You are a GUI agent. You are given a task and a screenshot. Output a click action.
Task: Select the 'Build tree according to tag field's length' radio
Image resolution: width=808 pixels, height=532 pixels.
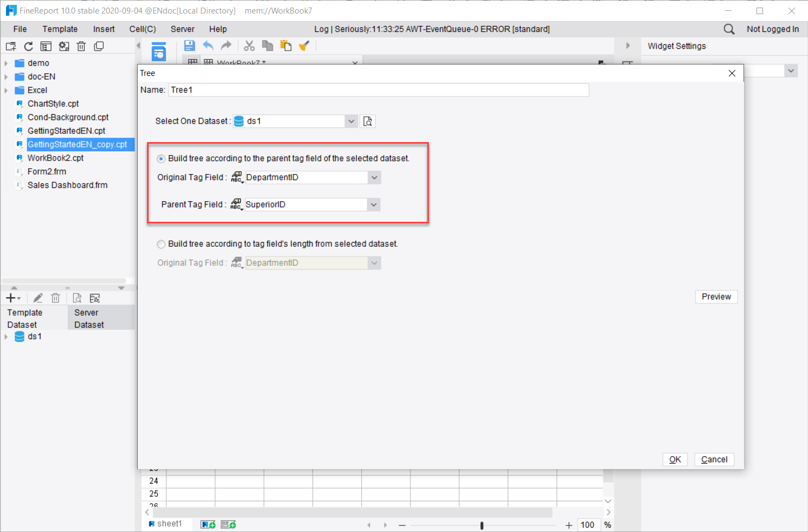tap(161, 244)
